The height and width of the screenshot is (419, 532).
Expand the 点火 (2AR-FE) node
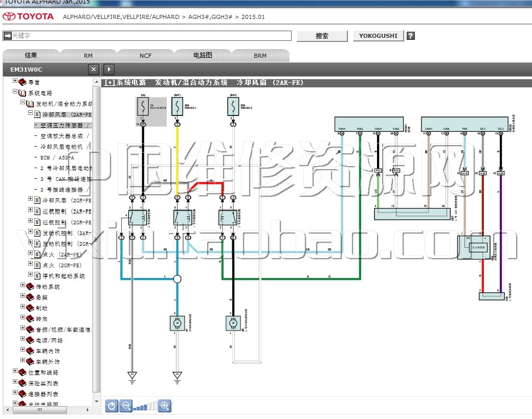30,253
